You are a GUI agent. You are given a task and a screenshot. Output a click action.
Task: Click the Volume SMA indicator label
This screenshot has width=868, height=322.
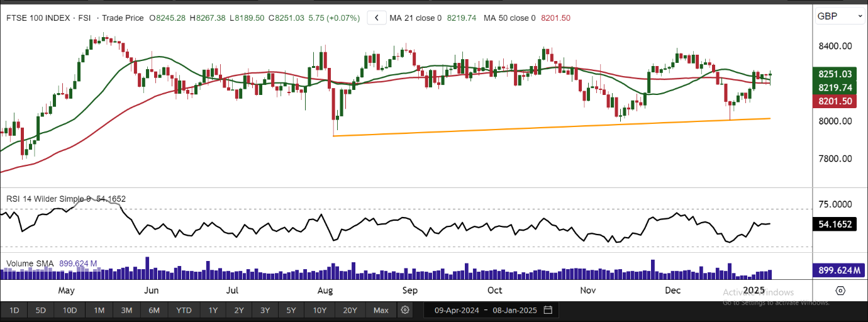(30, 264)
